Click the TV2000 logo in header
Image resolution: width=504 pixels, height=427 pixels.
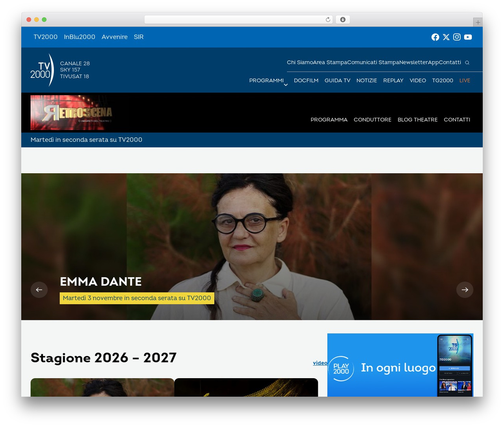pos(42,70)
